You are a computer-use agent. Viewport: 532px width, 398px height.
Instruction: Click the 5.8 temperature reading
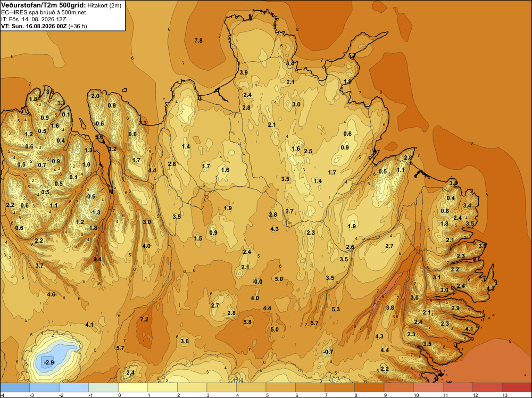point(248,322)
